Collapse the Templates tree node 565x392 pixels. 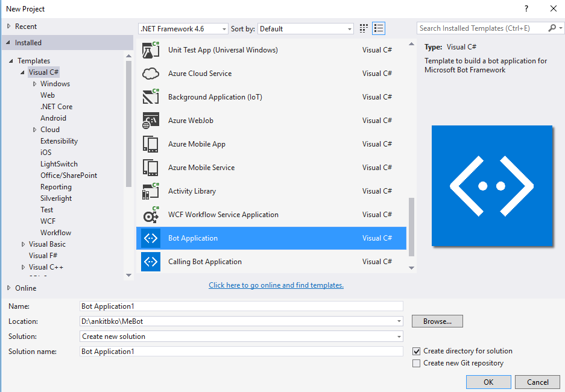point(11,61)
